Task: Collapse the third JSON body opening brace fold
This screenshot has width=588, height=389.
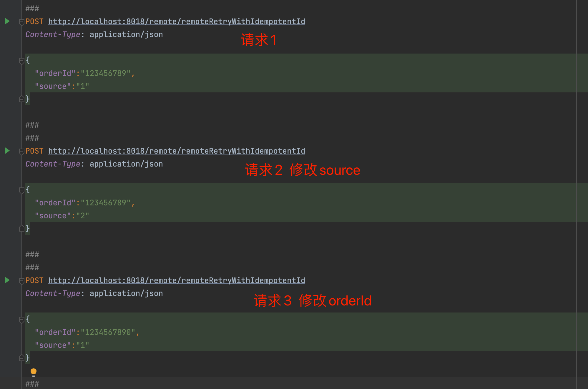Action: pos(21,320)
